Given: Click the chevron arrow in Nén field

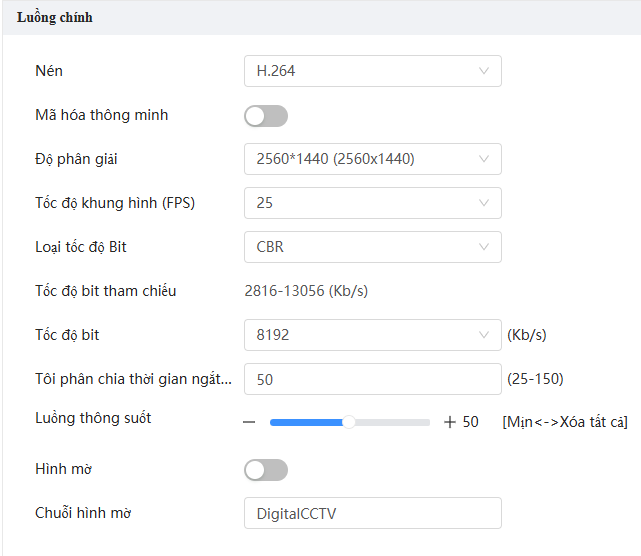Looking at the screenshot, I should coord(484,71).
